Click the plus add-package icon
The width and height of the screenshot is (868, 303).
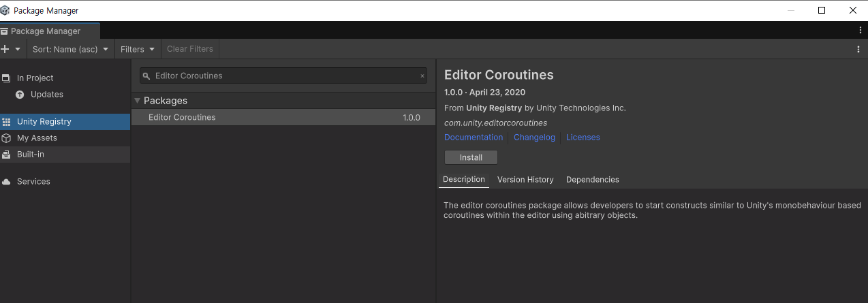(5, 49)
